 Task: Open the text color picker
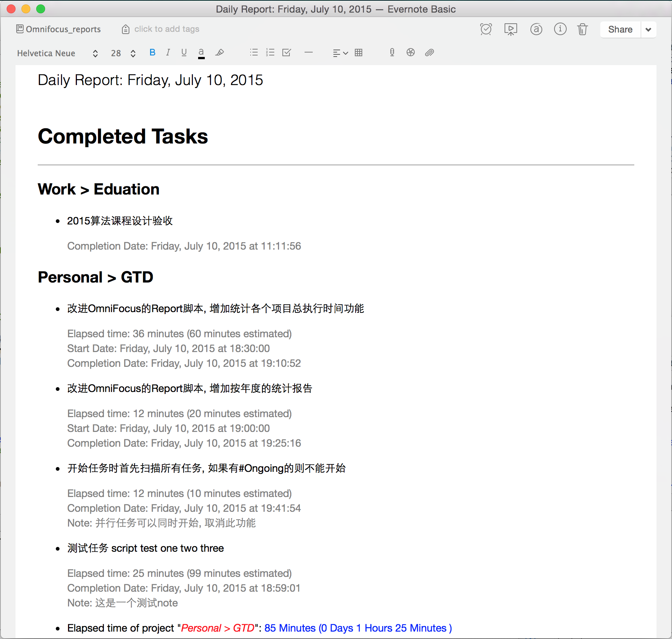coord(201,53)
